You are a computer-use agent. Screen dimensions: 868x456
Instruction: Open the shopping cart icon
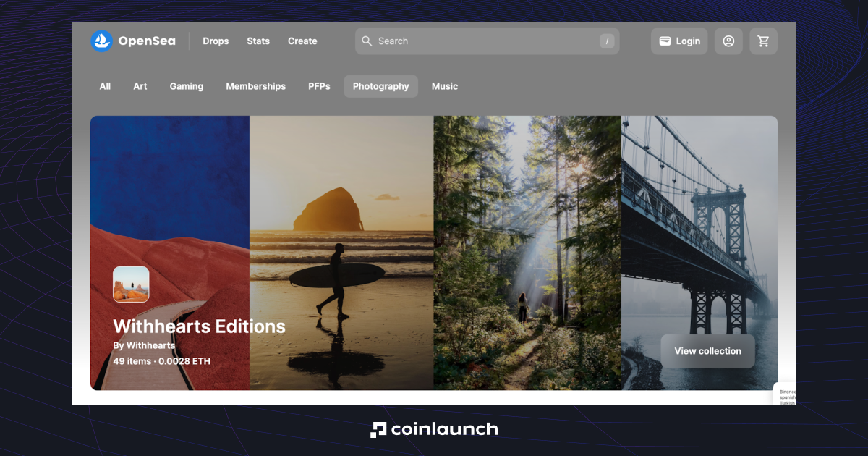click(763, 41)
